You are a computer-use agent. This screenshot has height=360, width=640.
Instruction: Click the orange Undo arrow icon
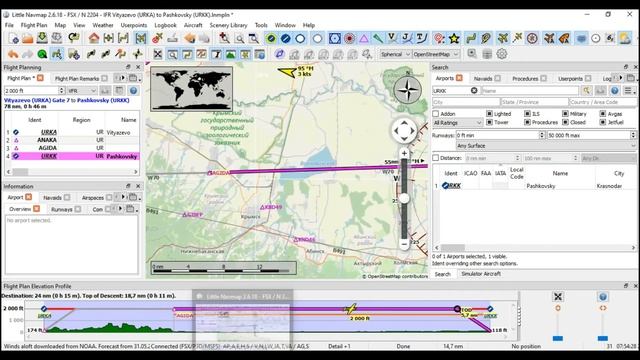(13, 54)
